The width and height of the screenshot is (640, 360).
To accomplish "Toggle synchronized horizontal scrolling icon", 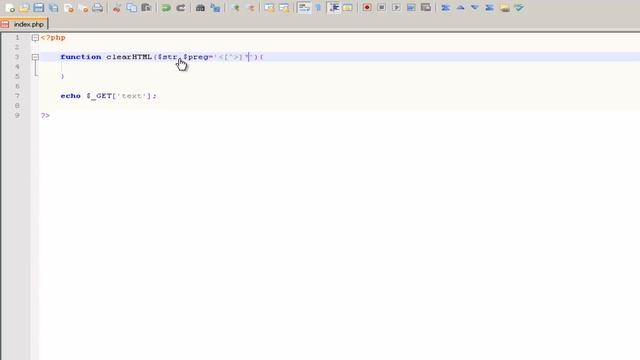I will [284, 8].
